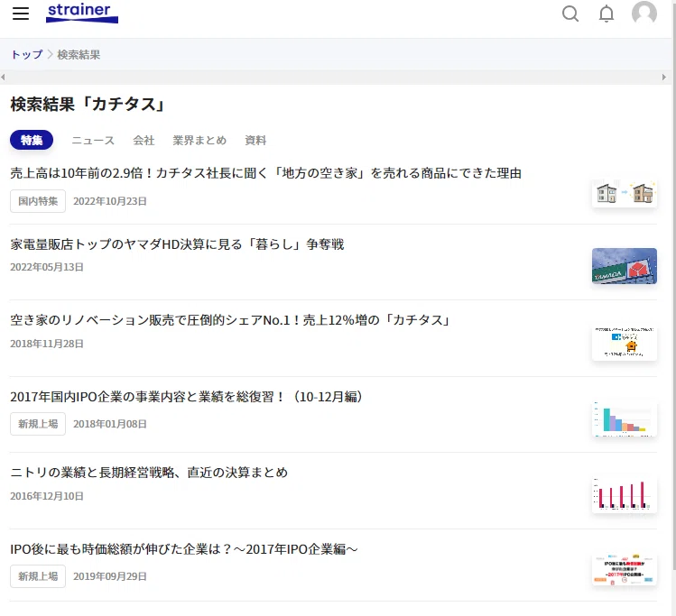Click 新規上場 tag beside 2019年09月29日

point(38,576)
